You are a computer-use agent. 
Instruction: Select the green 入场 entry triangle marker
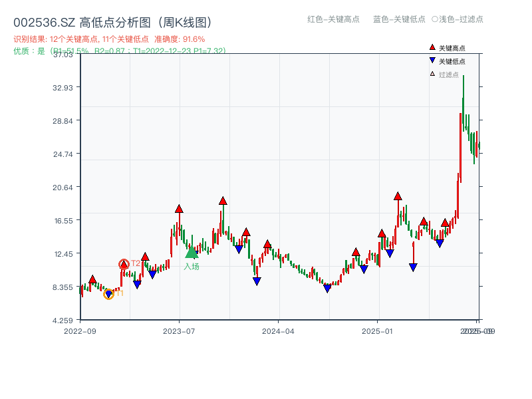(192, 252)
